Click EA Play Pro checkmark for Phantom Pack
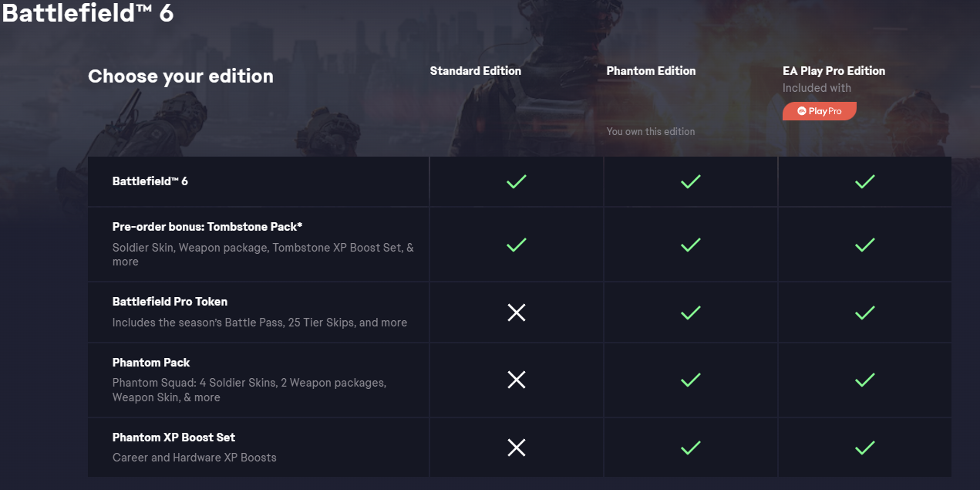Screen dimensions: 980x490 point(864,380)
